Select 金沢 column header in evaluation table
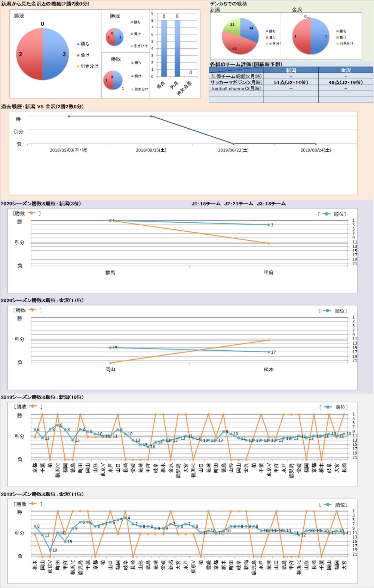The height and width of the screenshot is (588, 374). 346,70
